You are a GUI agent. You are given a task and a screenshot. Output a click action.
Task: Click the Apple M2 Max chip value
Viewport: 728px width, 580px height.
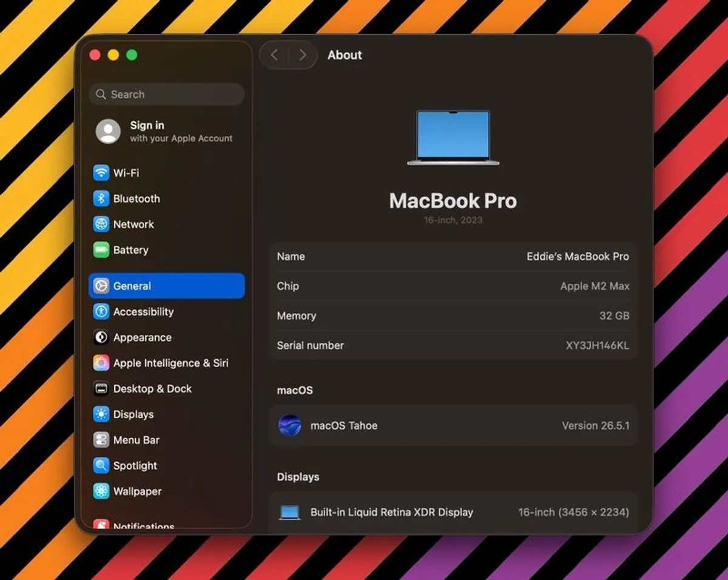595,286
